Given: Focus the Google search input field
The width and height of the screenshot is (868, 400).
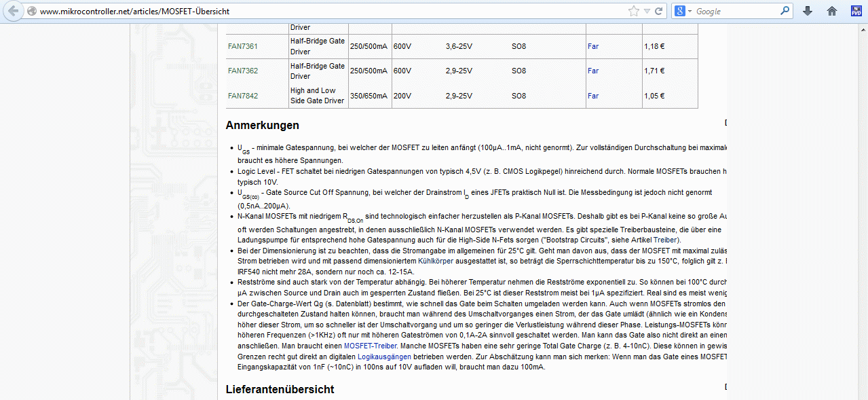Looking at the screenshot, I should pos(736,11).
